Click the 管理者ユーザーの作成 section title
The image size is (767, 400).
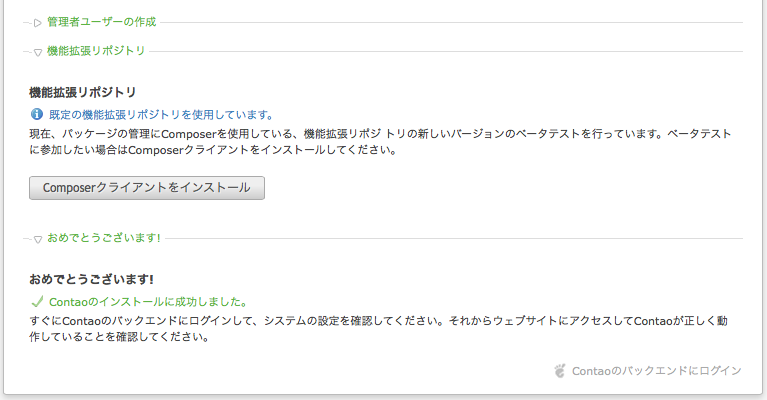click(101, 22)
